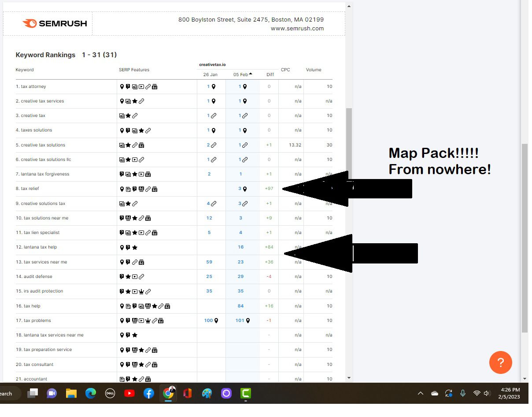
Task: Click the 26 Jan rank 59 for tax services near me
Action: (x=209, y=262)
